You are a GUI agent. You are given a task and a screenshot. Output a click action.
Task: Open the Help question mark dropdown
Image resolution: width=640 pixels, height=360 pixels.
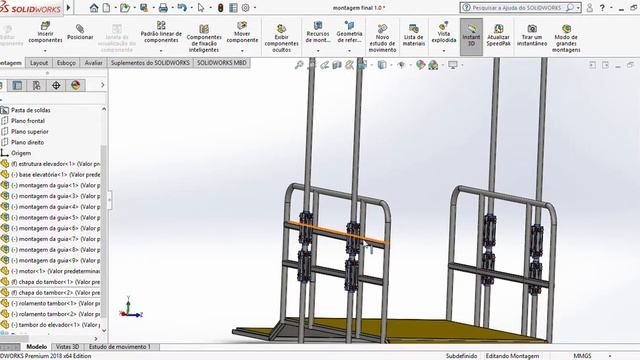[611, 8]
